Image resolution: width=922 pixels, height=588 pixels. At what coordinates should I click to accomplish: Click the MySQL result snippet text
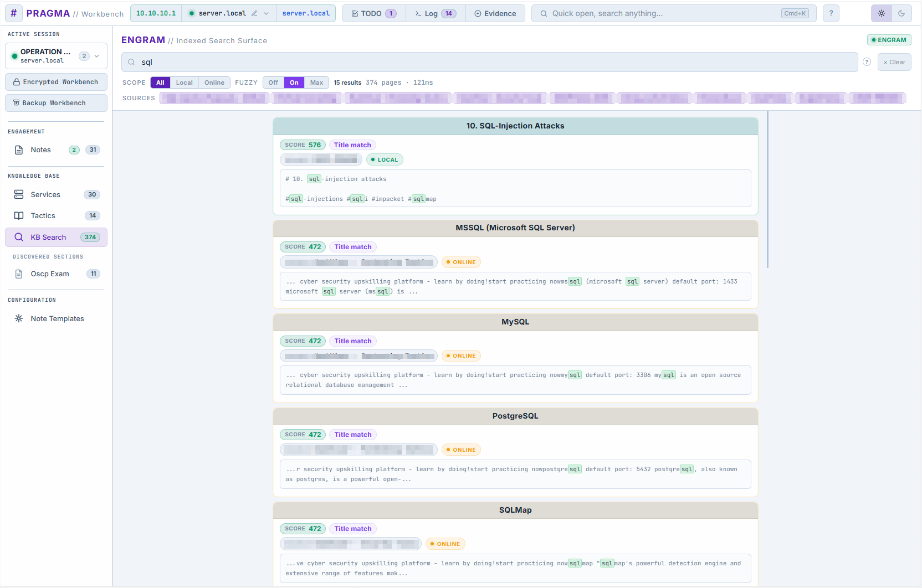pos(515,380)
